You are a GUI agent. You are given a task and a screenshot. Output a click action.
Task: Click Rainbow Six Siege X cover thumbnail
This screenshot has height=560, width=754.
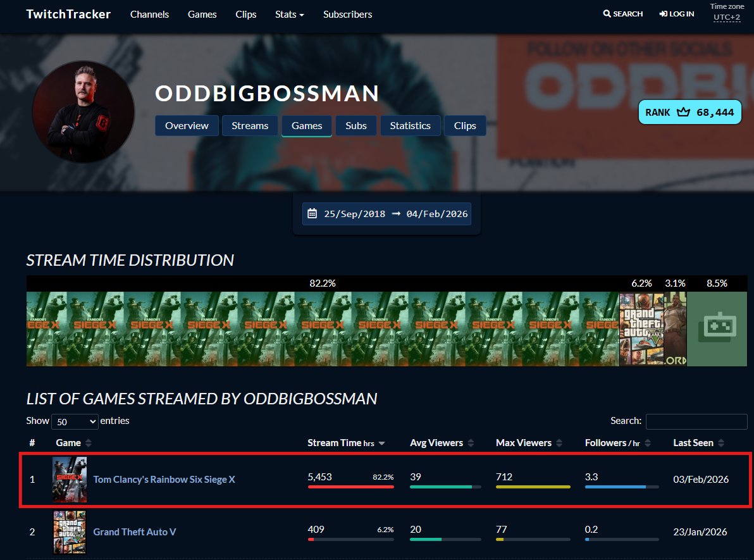(x=70, y=480)
